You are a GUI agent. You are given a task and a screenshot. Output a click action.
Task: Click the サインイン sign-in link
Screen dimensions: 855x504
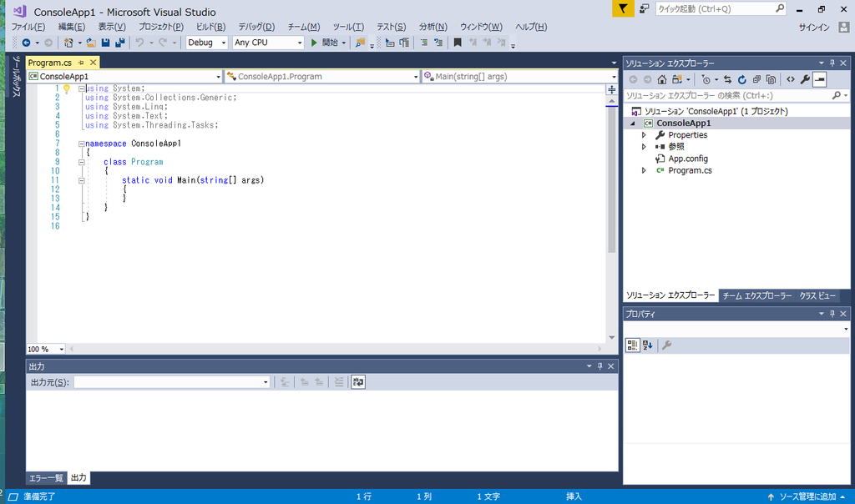(x=814, y=28)
